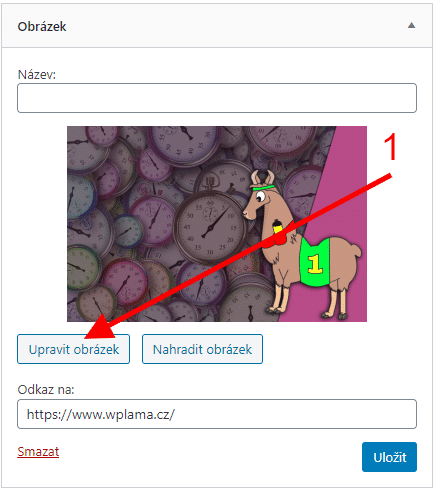Click the red arrowhead above Upravit obrázek
This screenshot has width=435, height=488.
[x=100, y=328]
